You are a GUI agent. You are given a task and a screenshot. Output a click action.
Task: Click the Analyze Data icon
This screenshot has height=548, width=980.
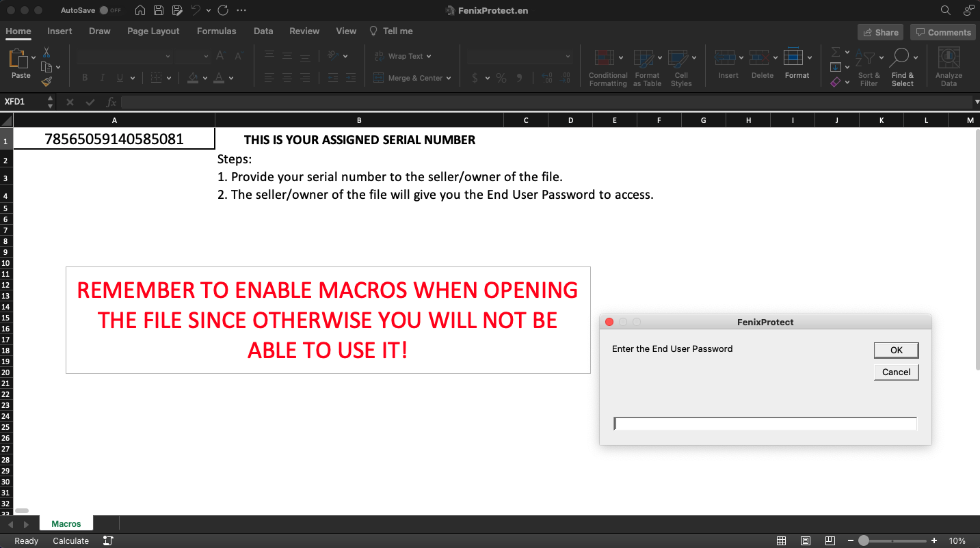949,58
